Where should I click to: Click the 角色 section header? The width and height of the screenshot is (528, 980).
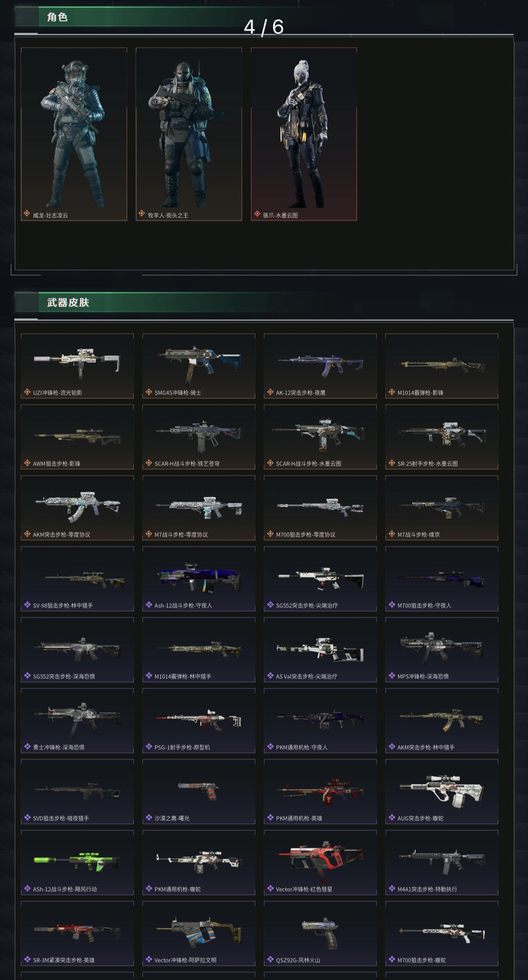point(57,17)
